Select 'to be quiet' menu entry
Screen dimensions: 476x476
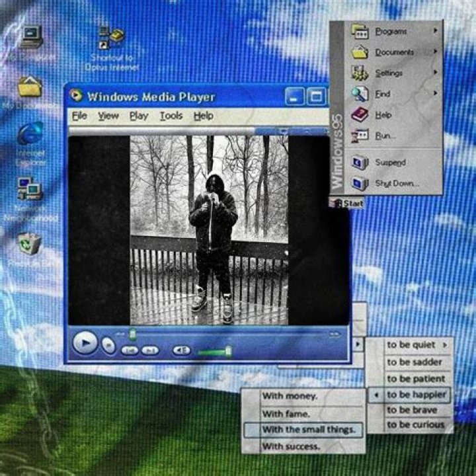point(411,345)
